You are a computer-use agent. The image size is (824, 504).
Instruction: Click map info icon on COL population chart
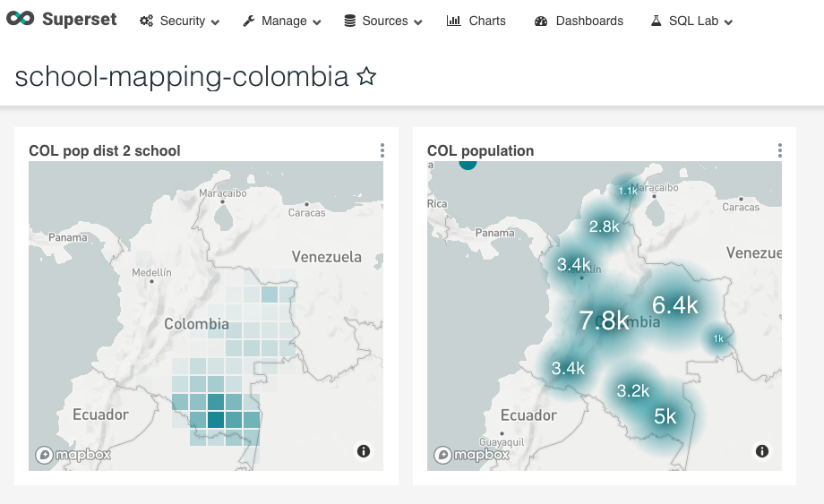click(762, 451)
